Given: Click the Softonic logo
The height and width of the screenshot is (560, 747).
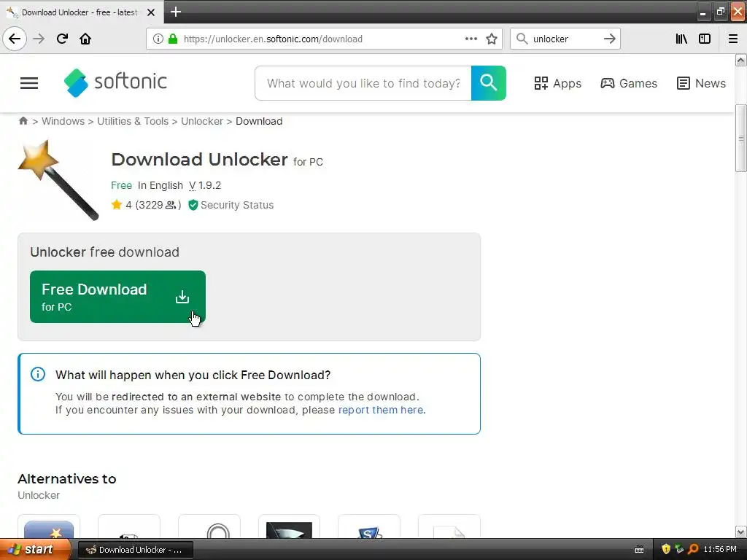Looking at the screenshot, I should click(x=115, y=82).
